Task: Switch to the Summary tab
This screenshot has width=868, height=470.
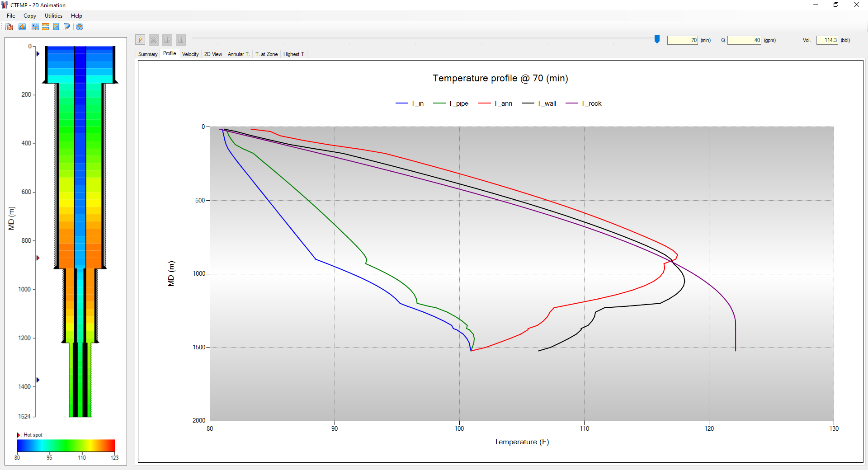Action: (x=148, y=54)
